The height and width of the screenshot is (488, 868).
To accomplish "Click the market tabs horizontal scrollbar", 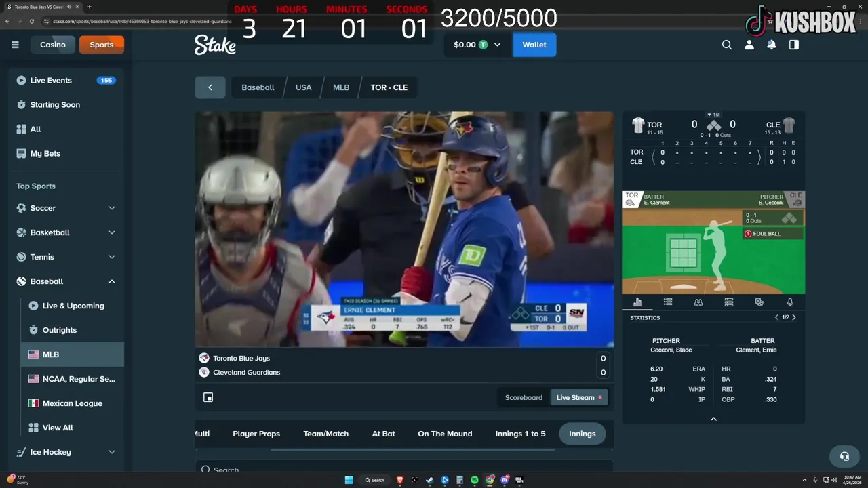I will tap(412, 449).
